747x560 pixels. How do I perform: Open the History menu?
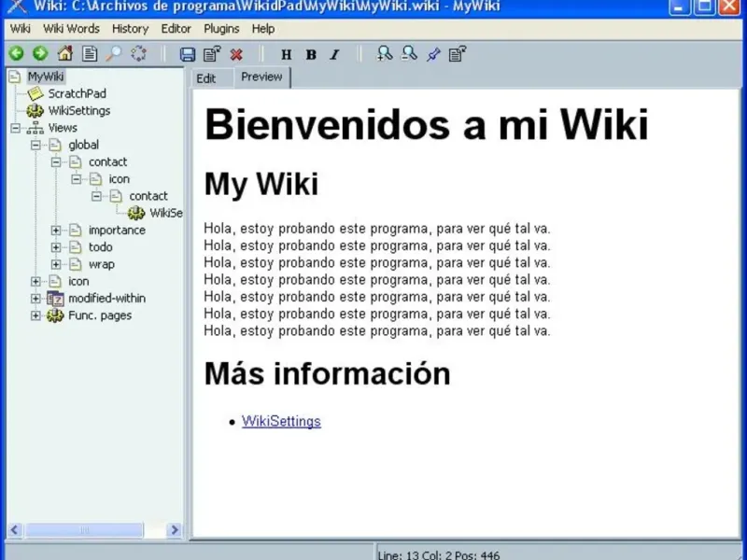click(131, 29)
